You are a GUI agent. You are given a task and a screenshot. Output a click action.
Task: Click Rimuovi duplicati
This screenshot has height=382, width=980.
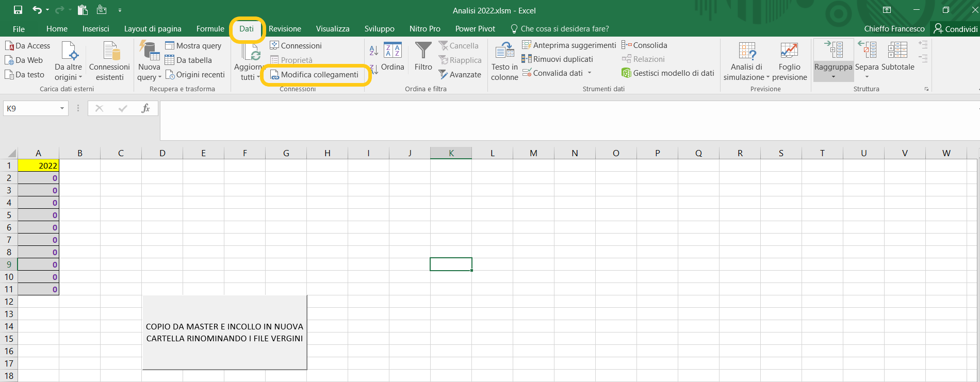[558, 59]
